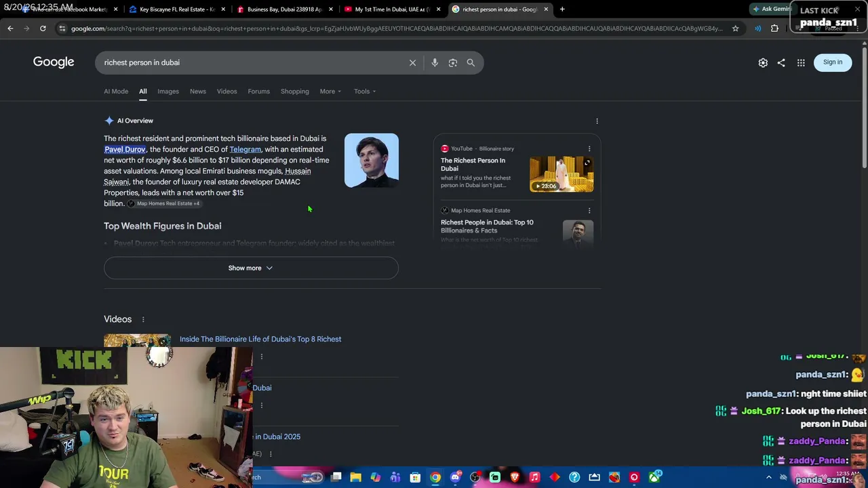This screenshot has height=488, width=868.
Task: Open the Ask Gemini button
Action: 773,9
